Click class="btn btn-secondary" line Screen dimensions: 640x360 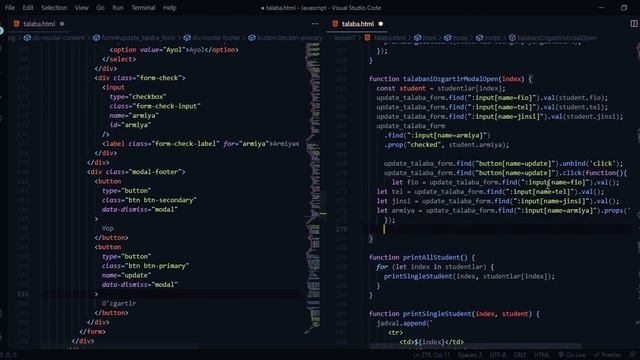149,200
